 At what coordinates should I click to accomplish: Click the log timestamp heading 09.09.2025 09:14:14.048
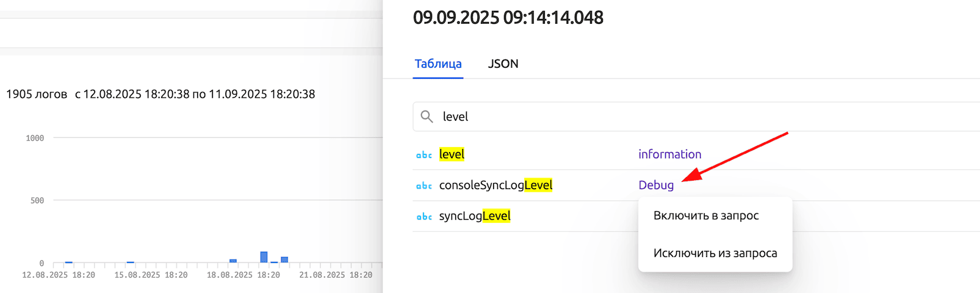pyautogui.click(x=508, y=18)
